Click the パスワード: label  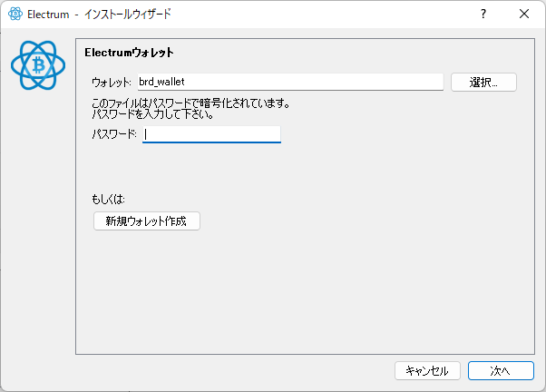pos(114,135)
